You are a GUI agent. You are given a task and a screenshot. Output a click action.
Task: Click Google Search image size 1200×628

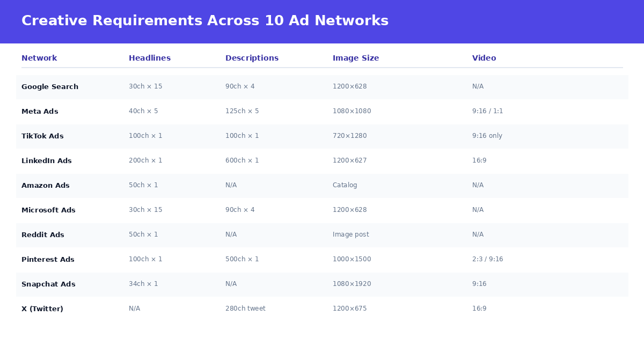point(350,86)
